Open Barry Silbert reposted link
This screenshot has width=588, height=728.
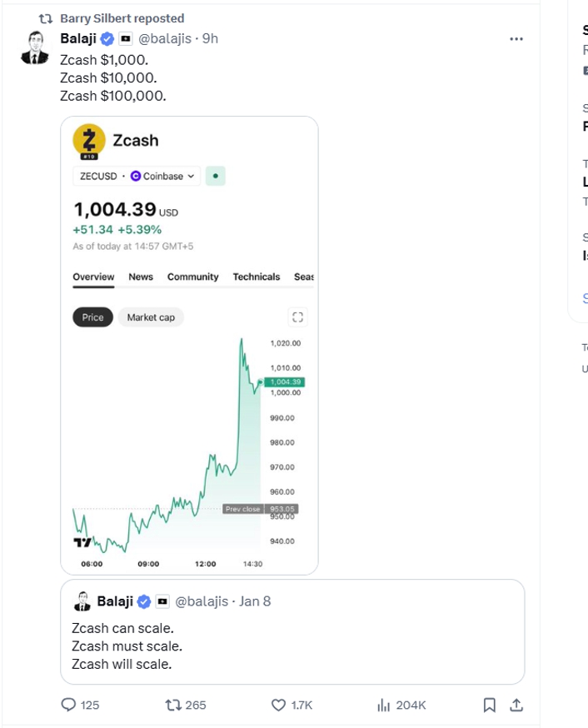click(x=122, y=18)
